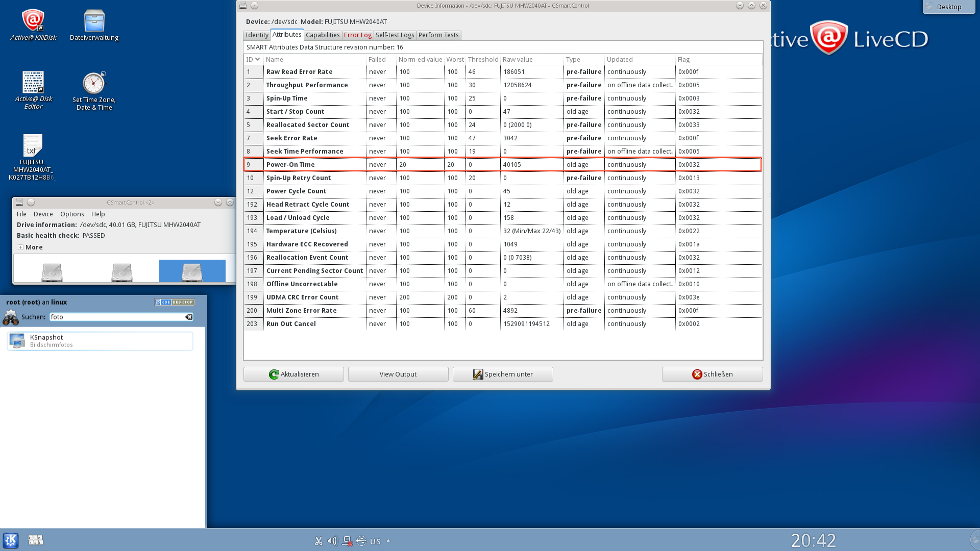Open the Self-test Logs tab
Viewport: 980px width, 551px height.
click(x=395, y=35)
